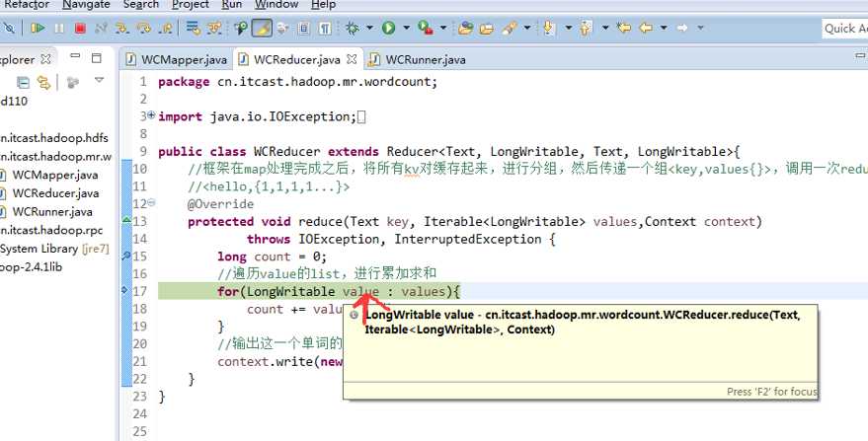Image resolution: width=868 pixels, height=441 pixels.
Task: Close the WCReducer.java editor tab
Action: [x=352, y=58]
